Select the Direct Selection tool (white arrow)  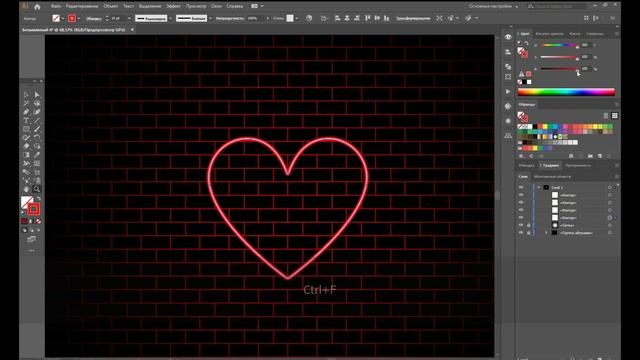[x=37, y=95]
